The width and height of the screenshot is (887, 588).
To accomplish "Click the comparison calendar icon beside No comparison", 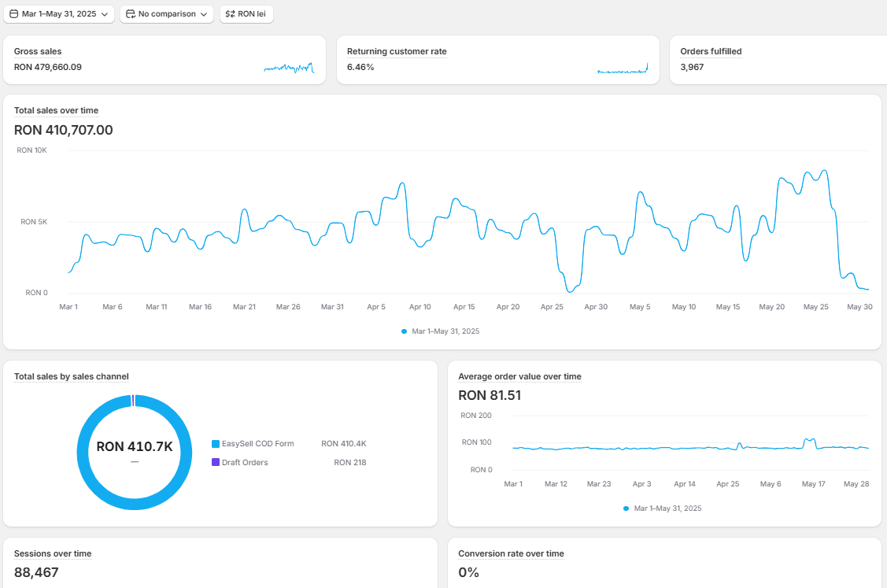I will click(x=131, y=14).
